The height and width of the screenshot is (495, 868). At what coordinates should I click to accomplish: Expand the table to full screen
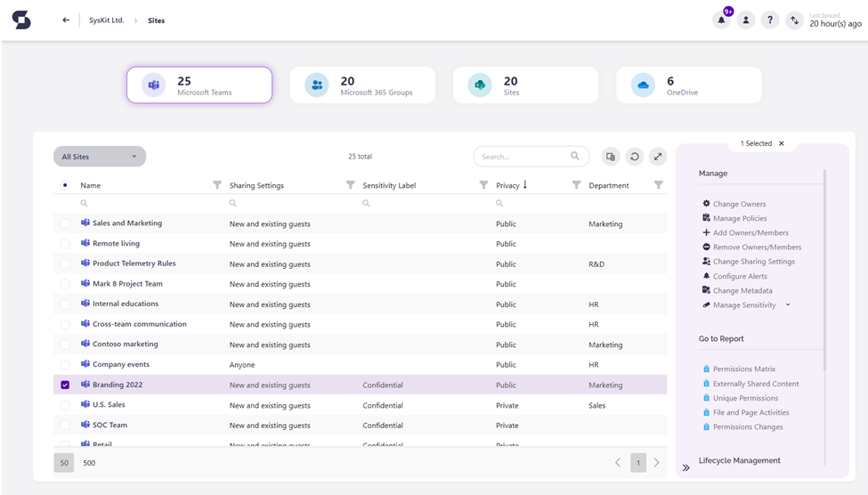658,157
